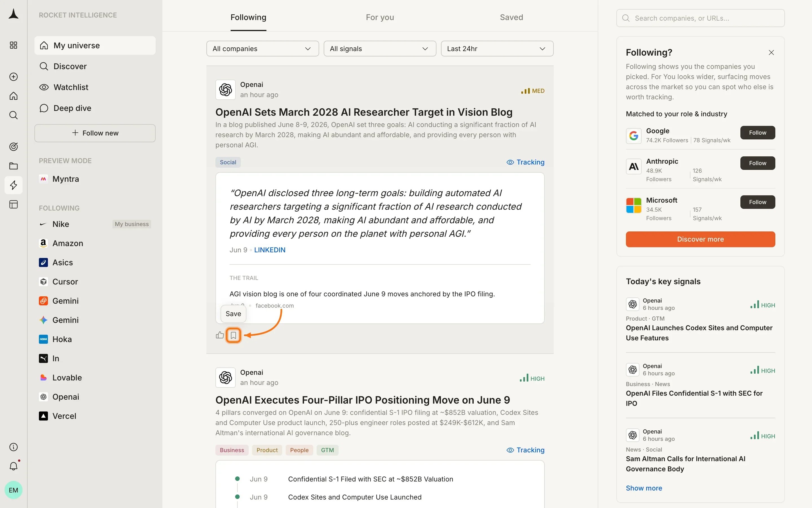The image size is (812, 508).
Task: Select Openai in the Following list
Action: click(x=95, y=397)
